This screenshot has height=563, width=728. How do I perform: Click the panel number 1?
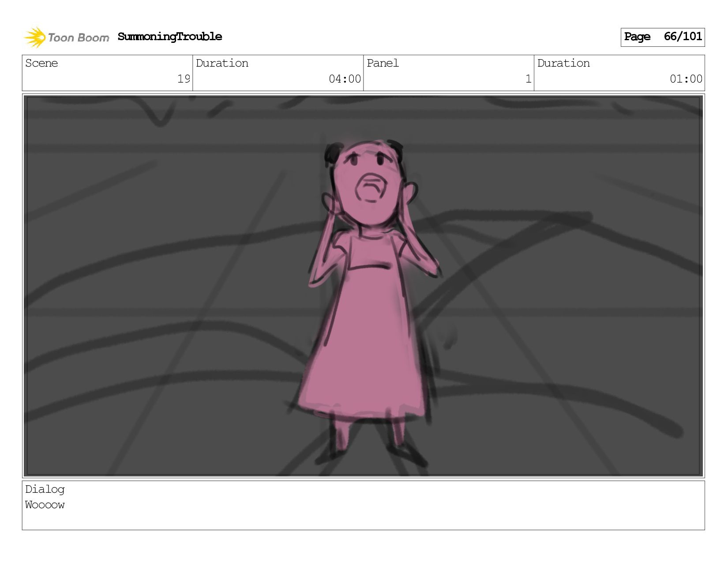pos(528,79)
